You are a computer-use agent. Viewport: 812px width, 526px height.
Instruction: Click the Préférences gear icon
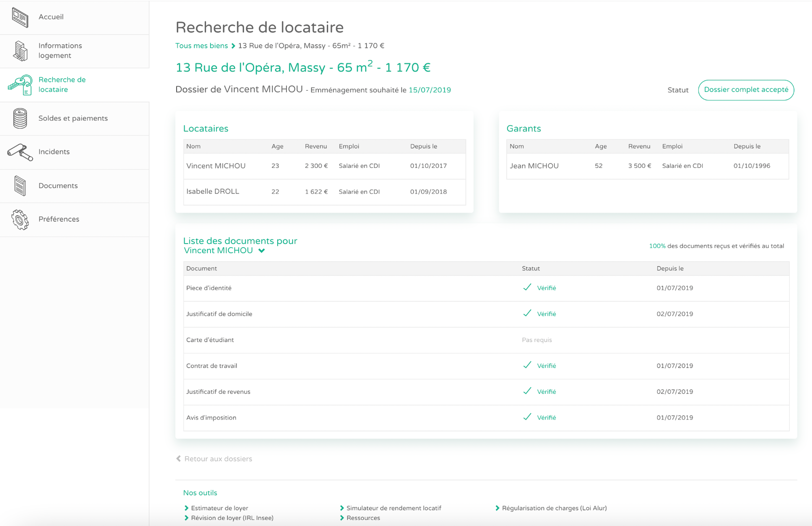20,220
